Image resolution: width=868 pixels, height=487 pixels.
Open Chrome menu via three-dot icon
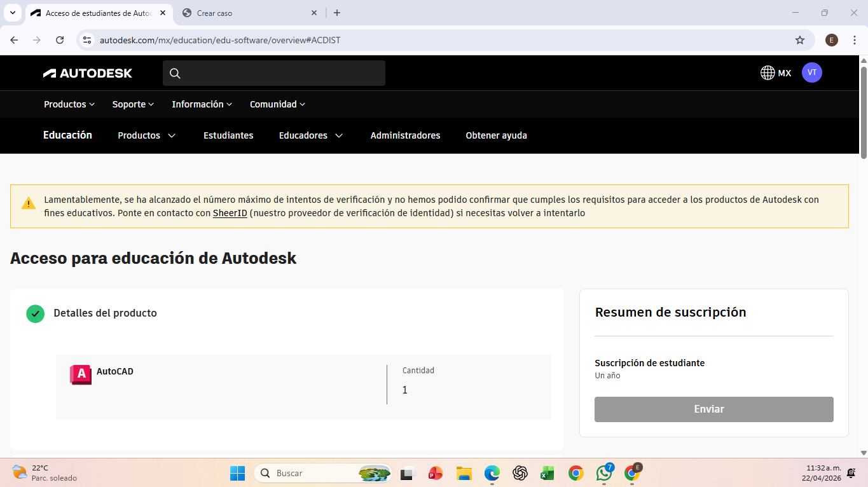coord(854,40)
